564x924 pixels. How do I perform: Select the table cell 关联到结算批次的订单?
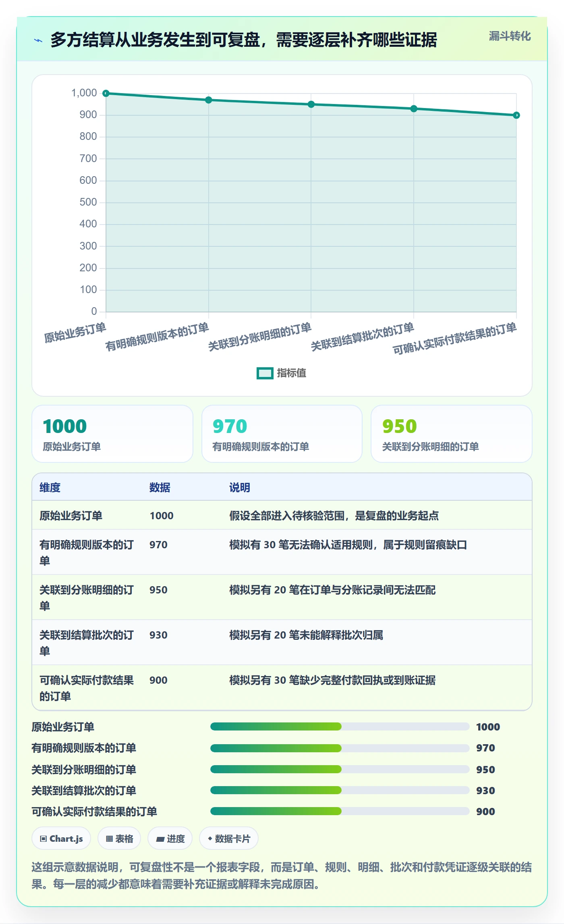pos(87,643)
